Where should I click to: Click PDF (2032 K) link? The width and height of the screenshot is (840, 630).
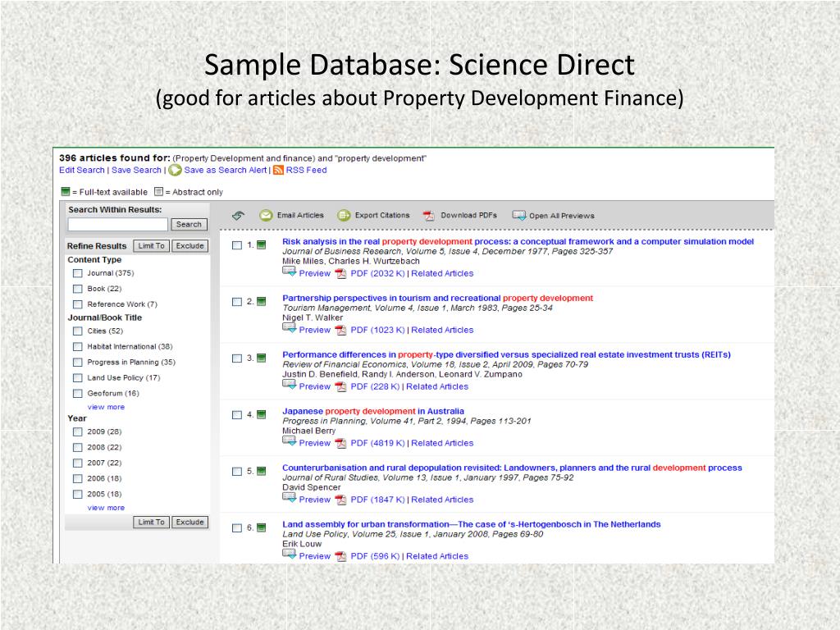pos(377,273)
